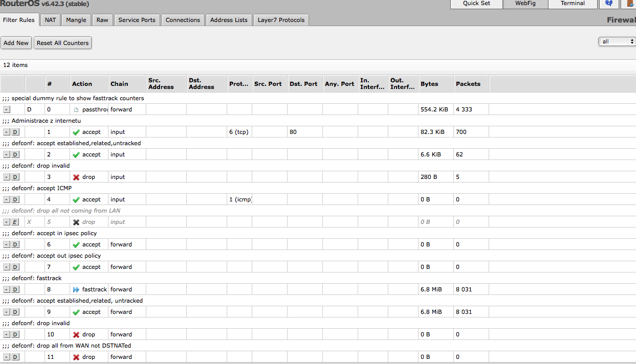
Task: Switch to WebFig view
Action: pyautogui.click(x=525, y=4)
